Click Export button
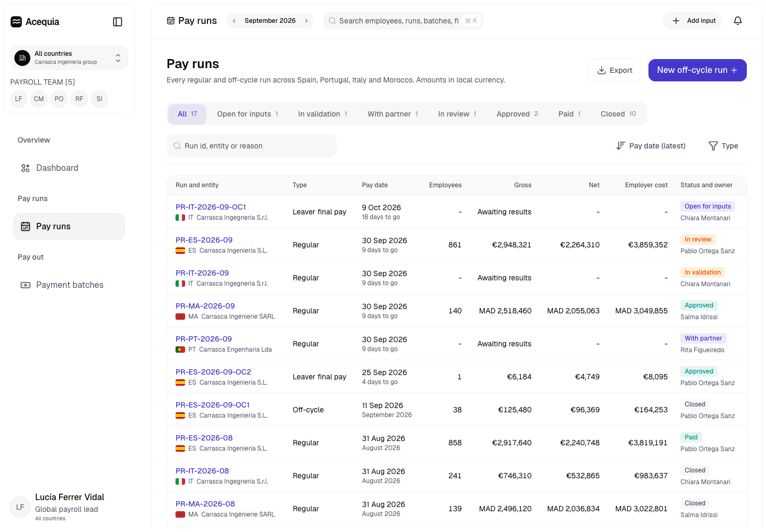 click(x=614, y=70)
